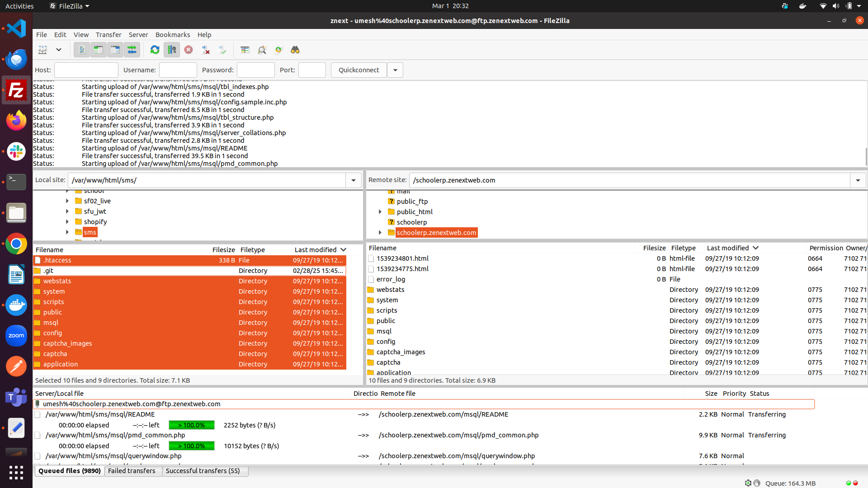Cancel the current operation
868x488 pixels.
(189, 50)
